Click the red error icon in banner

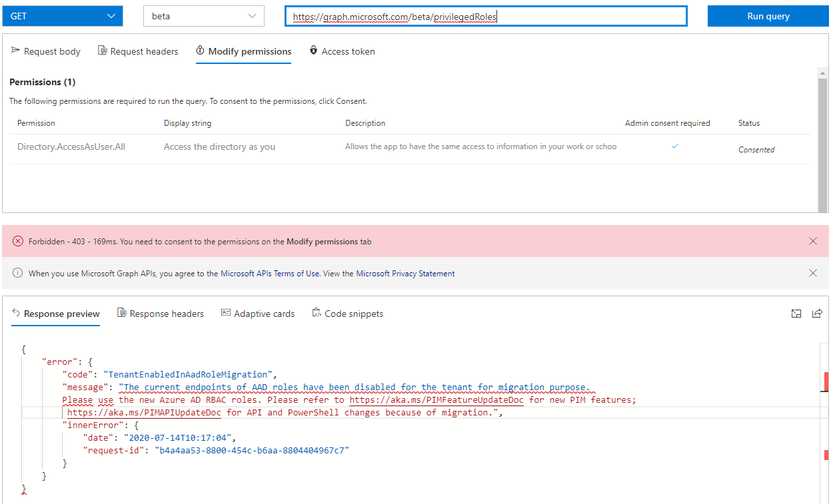coord(18,241)
